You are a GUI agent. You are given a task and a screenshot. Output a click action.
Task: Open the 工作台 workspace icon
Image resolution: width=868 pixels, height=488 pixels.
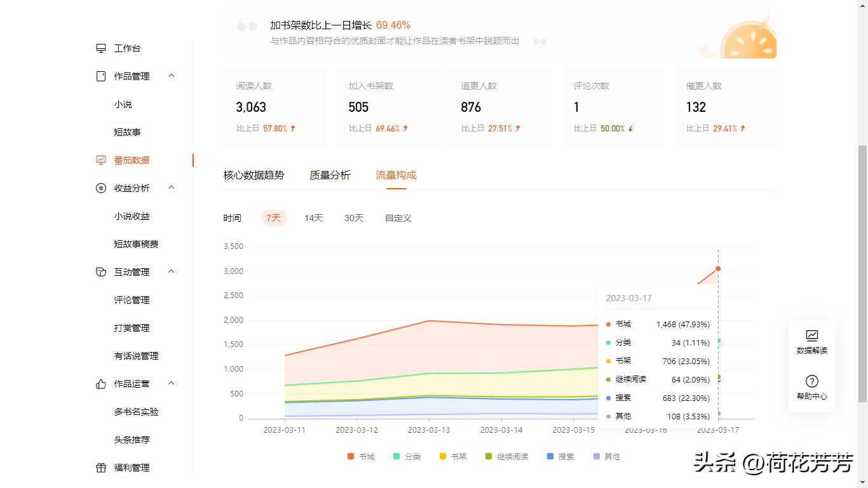point(100,48)
